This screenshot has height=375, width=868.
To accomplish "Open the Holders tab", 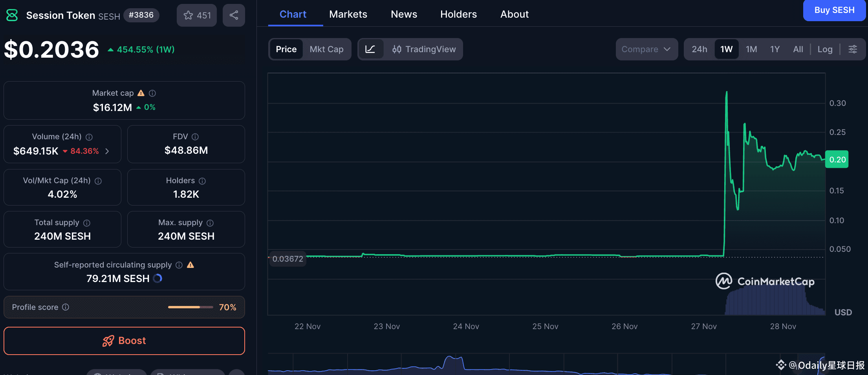I will [x=458, y=15].
